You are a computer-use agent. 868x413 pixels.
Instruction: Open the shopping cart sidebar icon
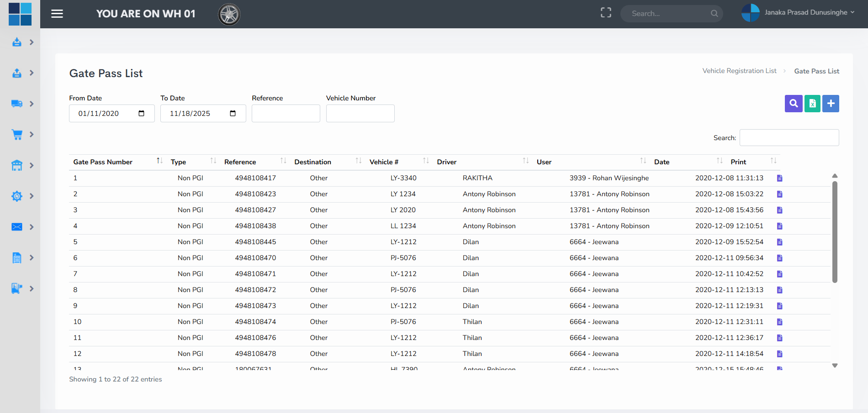pyautogui.click(x=17, y=135)
